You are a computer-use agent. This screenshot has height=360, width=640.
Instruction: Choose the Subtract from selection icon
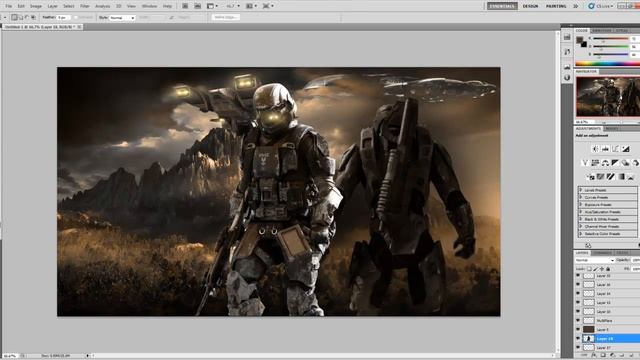27,18
